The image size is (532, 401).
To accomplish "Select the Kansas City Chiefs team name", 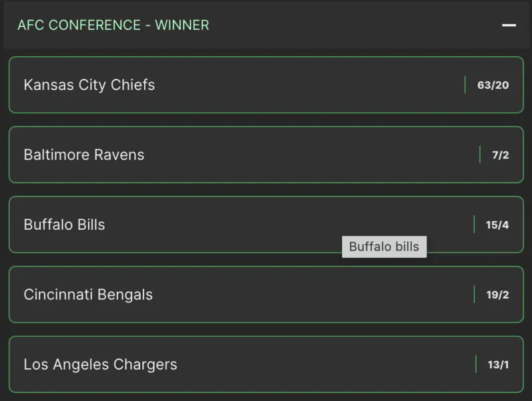I will coord(89,85).
